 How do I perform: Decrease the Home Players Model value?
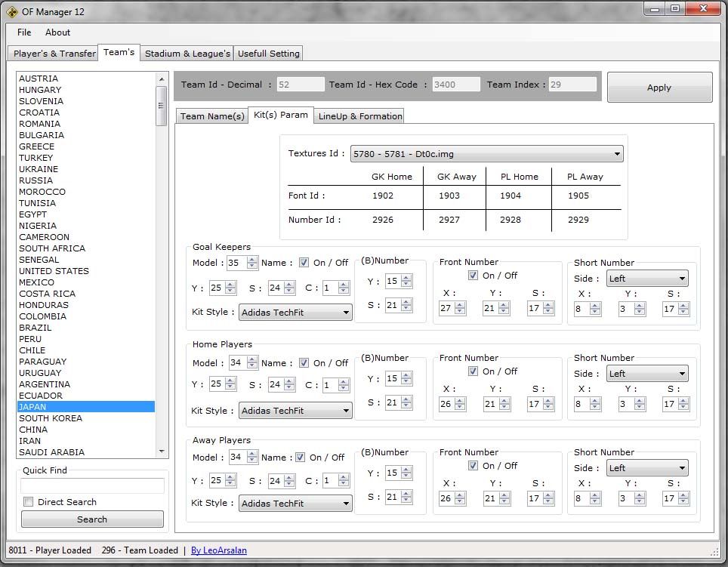[x=252, y=366]
